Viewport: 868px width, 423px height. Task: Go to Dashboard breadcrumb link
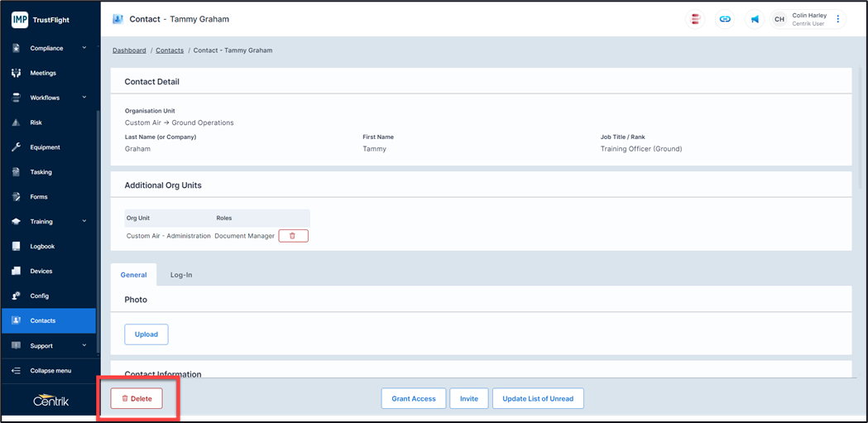pos(129,50)
